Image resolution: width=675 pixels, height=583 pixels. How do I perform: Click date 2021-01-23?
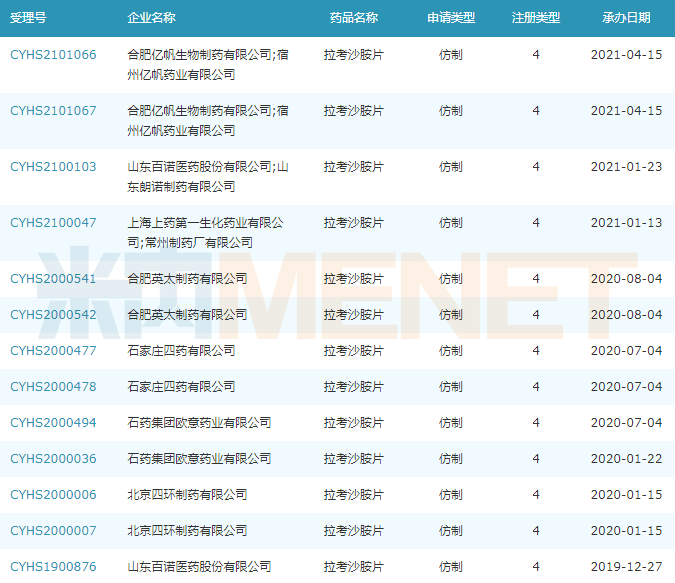coord(626,167)
